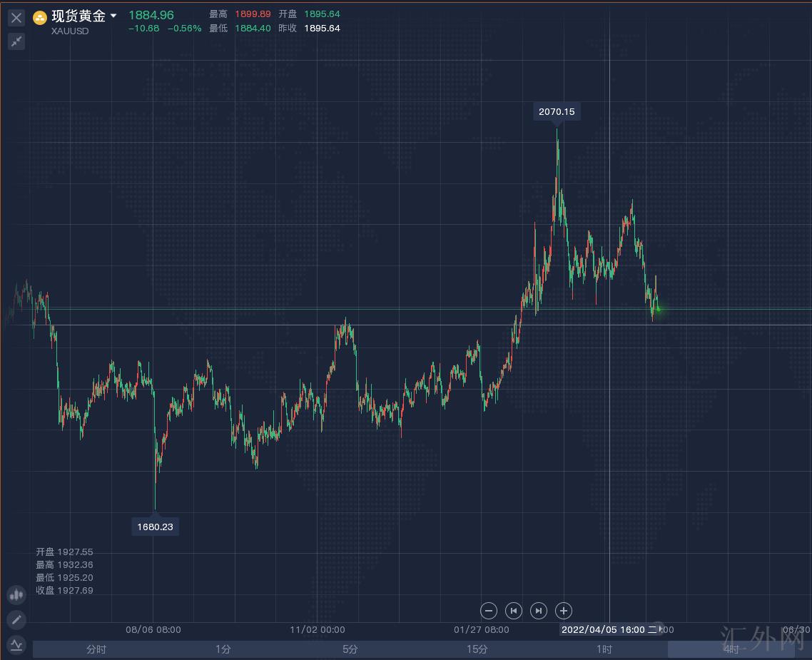The height and width of the screenshot is (660, 812).
Task: Select the 4时 timeframe tab
Action: click(x=731, y=649)
